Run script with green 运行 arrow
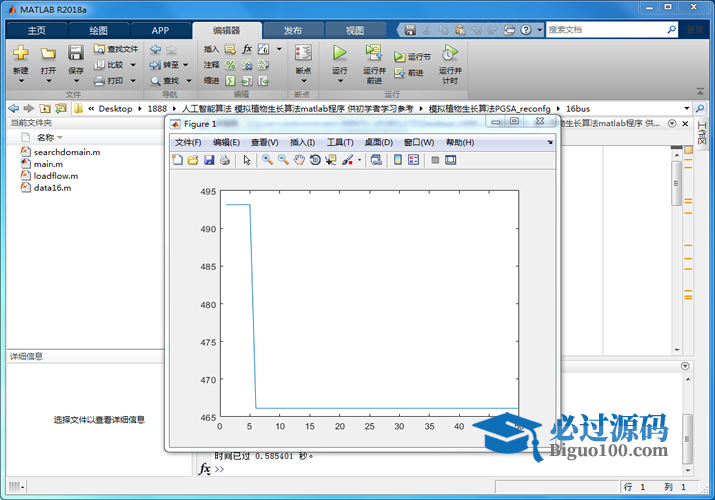This screenshot has height=500, width=715. (339, 53)
